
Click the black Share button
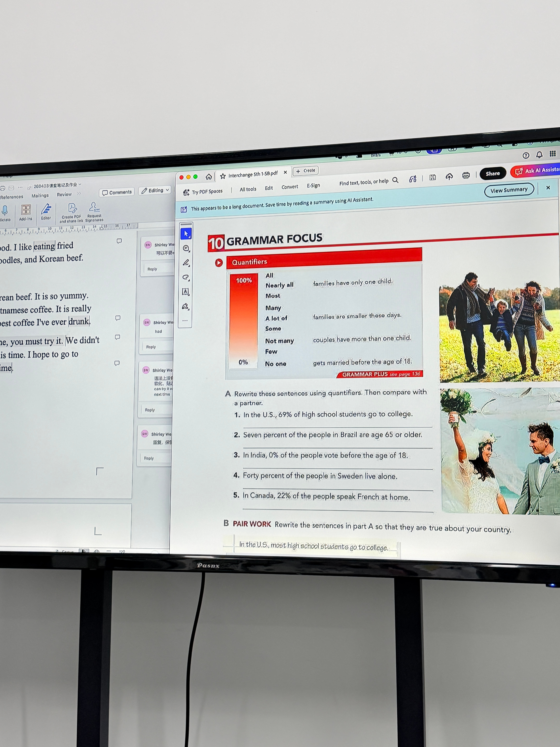click(493, 174)
